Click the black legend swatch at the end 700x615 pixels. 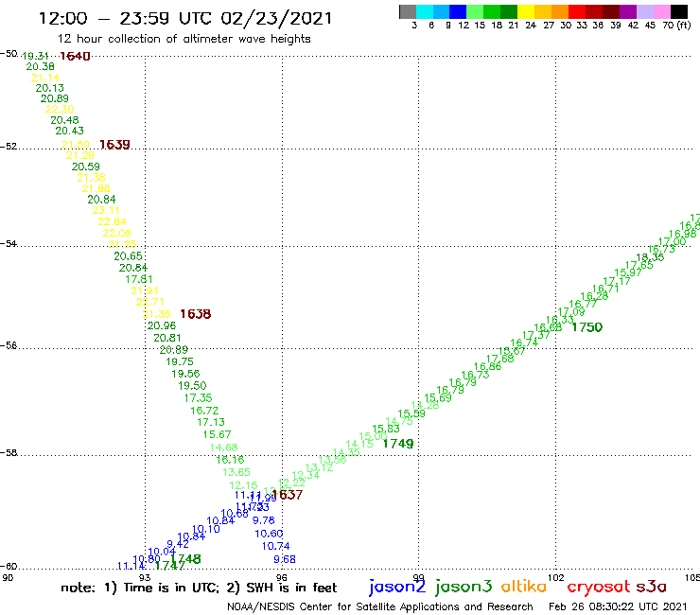pyautogui.click(x=678, y=11)
